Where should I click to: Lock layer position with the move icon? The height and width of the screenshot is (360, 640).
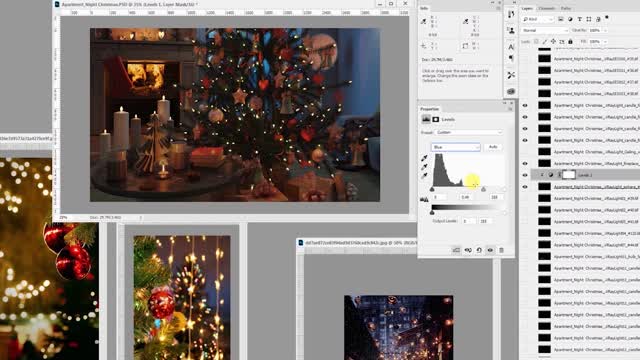coord(553,42)
